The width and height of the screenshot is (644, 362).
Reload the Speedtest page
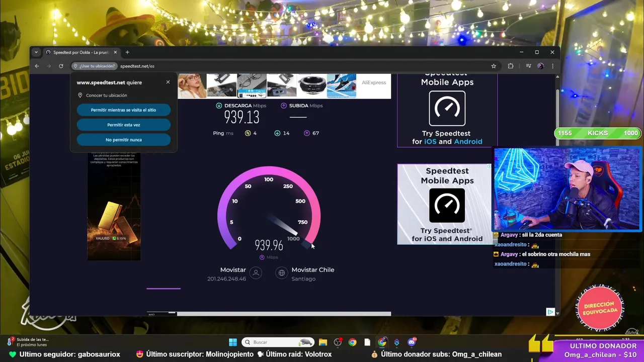[x=61, y=66]
